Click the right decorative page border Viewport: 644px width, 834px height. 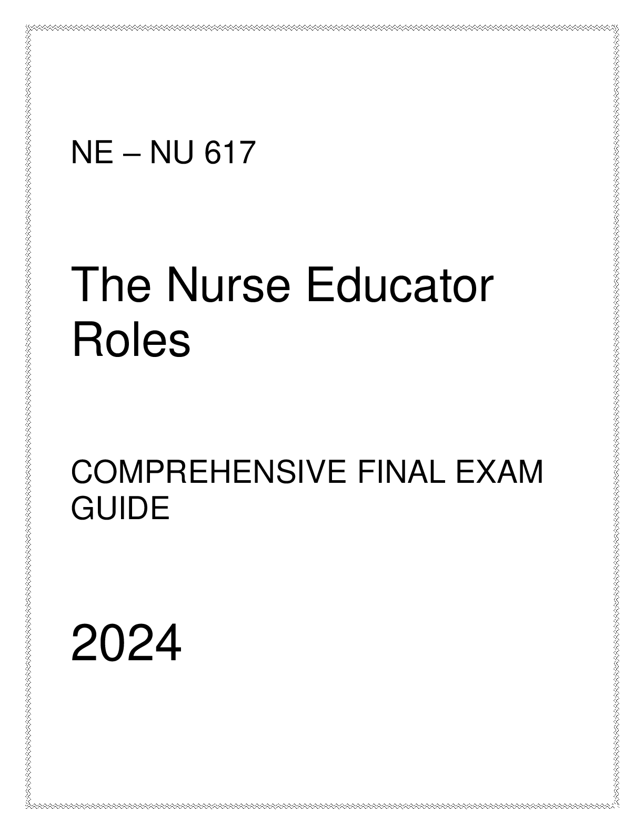coord(616,417)
